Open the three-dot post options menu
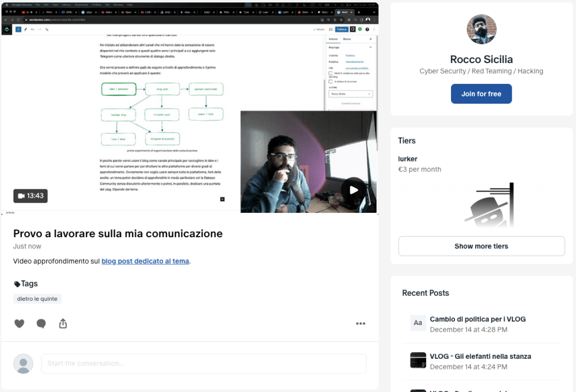 coord(360,323)
